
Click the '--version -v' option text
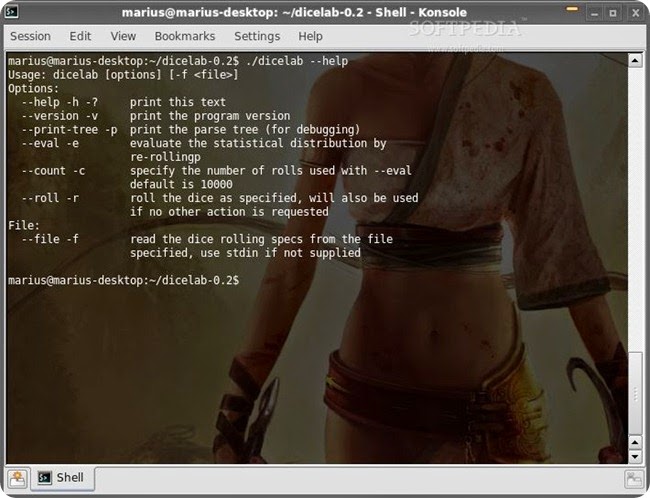click(x=60, y=116)
